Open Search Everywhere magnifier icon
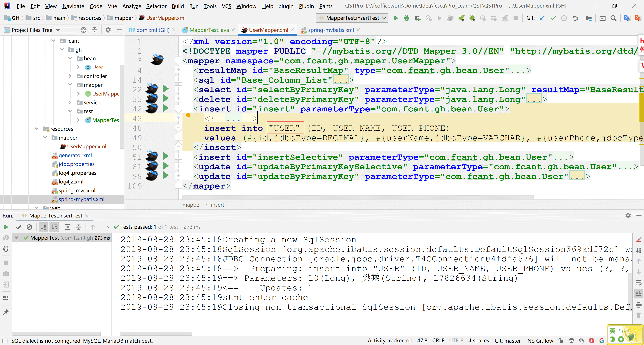644x345 pixels. (x=613, y=18)
